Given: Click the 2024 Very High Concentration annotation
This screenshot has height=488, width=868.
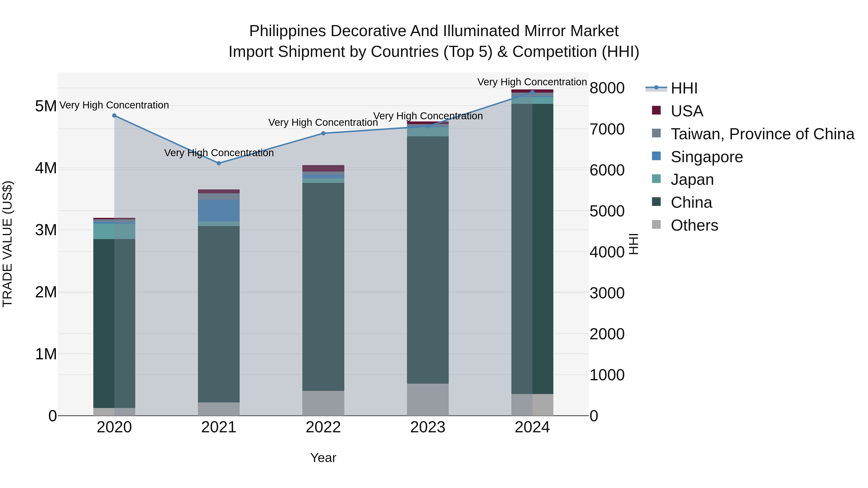Looking at the screenshot, I should click(532, 82).
